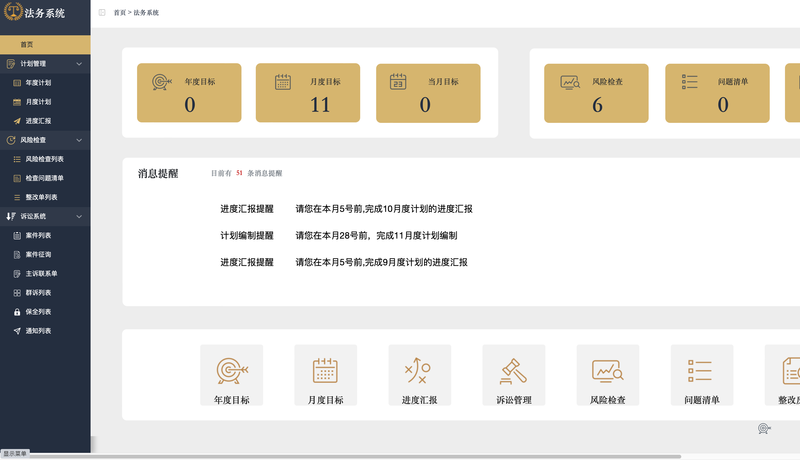
Task: Click the small target icon at bottom right
Action: tap(764, 428)
